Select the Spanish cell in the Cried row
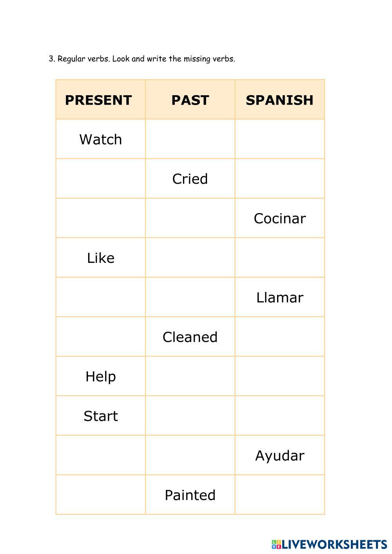This screenshot has height=554, width=392. (279, 179)
